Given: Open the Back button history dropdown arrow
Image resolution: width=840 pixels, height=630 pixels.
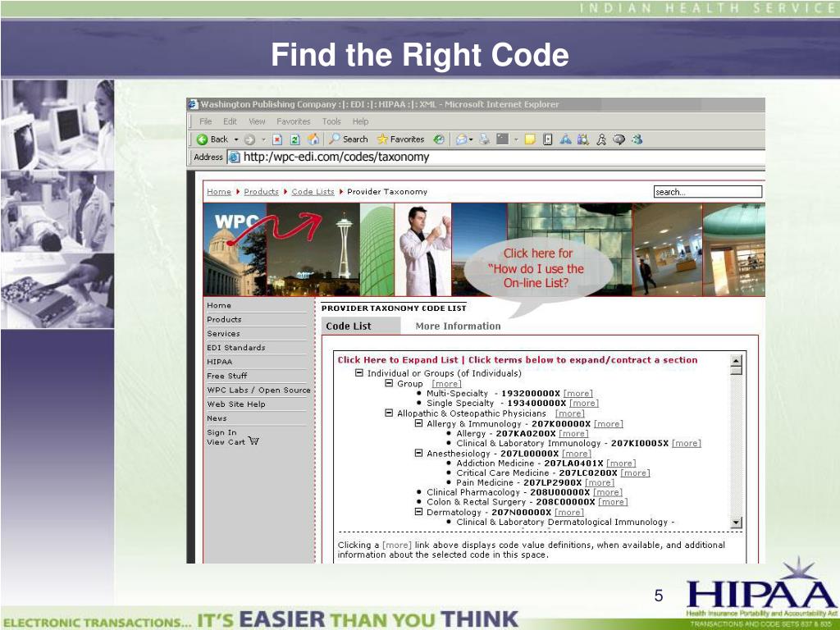Looking at the screenshot, I should point(235,139).
